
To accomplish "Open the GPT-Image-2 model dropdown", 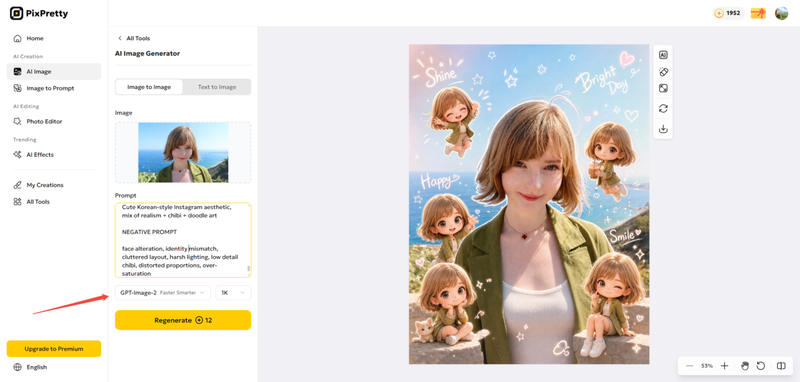I will [x=163, y=293].
